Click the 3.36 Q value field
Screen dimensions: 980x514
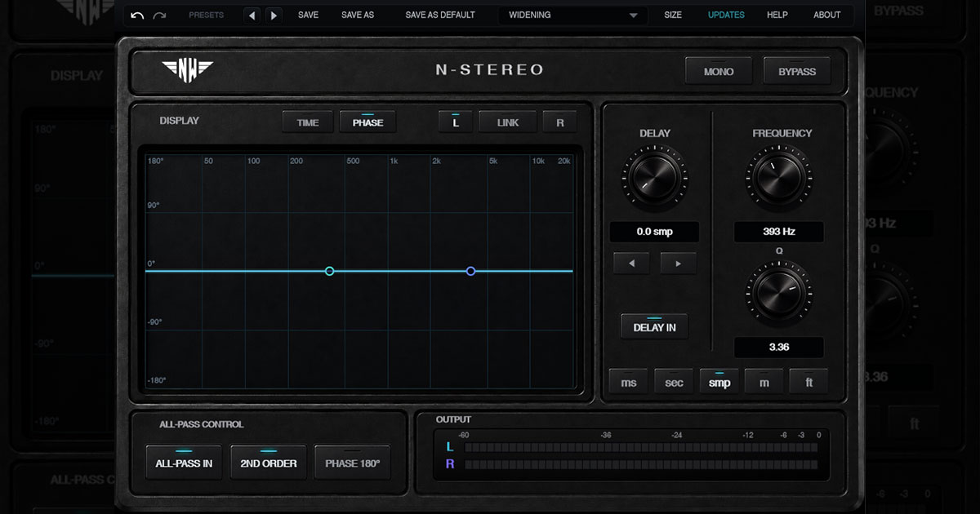(778, 347)
